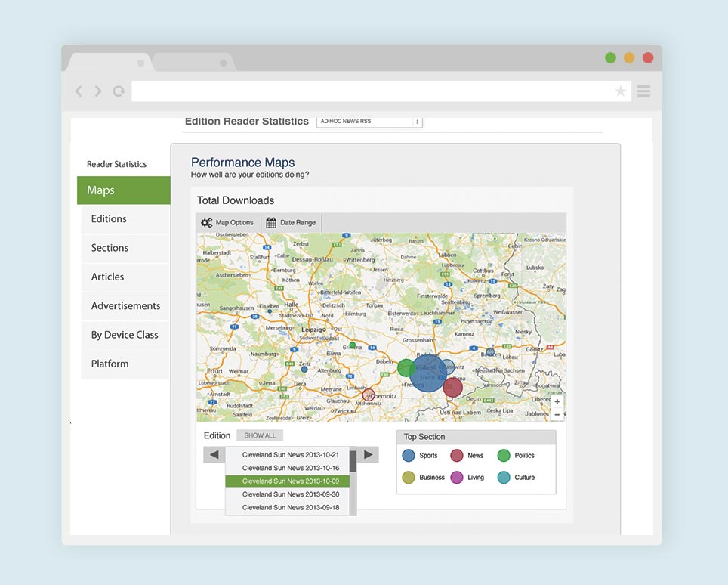Image resolution: width=728 pixels, height=585 pixels.
Task: Click the large red circle on the map
Action: 452,387
